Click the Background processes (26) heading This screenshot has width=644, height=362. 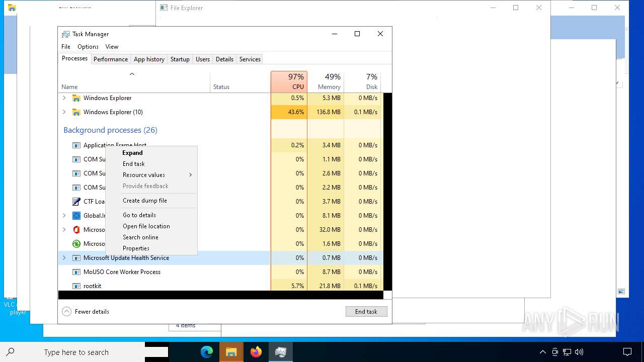coord(110,130)
